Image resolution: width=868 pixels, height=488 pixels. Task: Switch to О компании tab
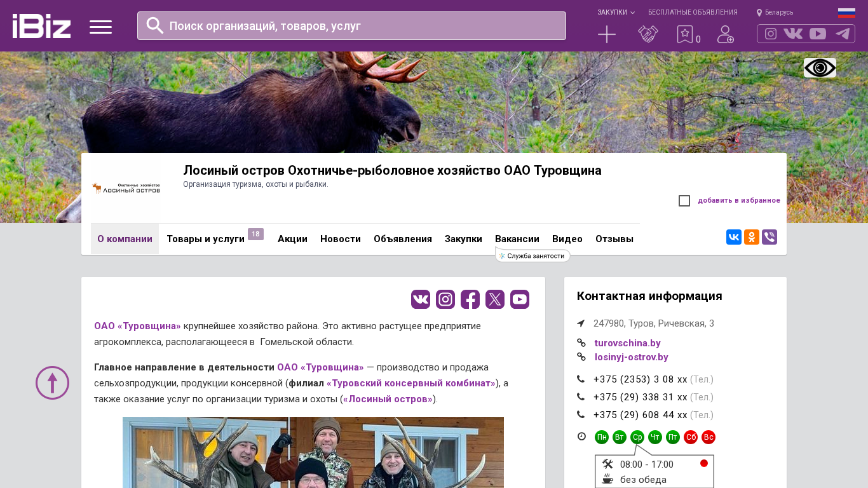pyautogui.click(x=125, y=239)
